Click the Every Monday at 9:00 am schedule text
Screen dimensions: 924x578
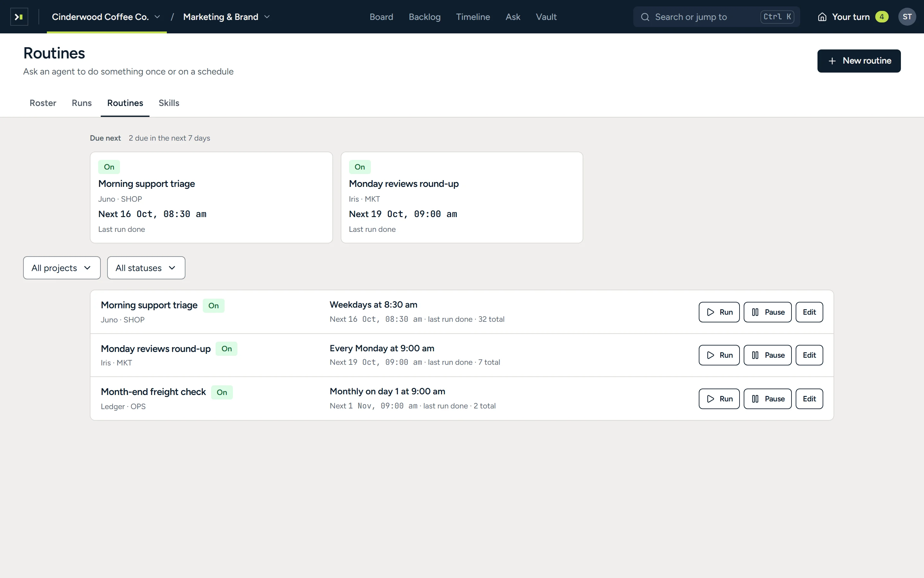[x=382, y=348]
